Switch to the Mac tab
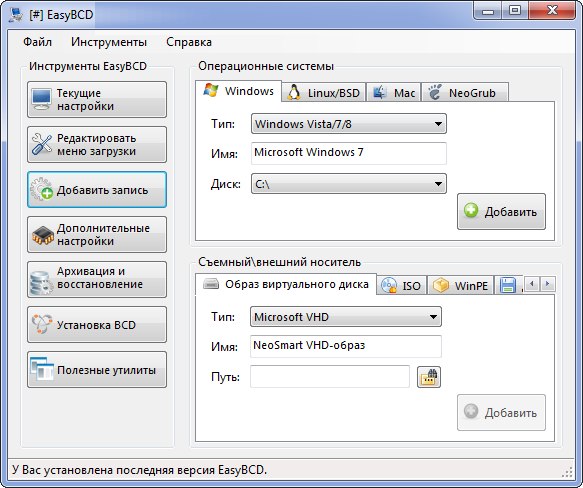This screenshot has height=488, width=583. click(x=394, y=93)
